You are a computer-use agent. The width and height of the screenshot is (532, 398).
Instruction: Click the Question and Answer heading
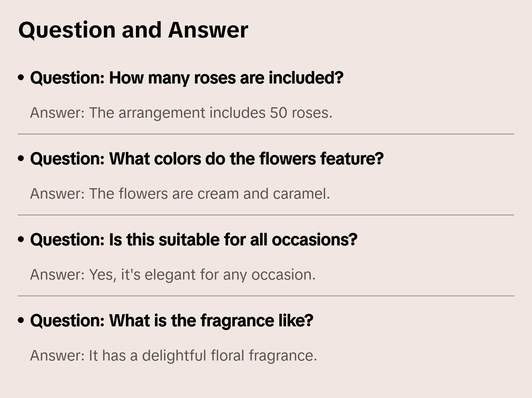click(133, 30)
